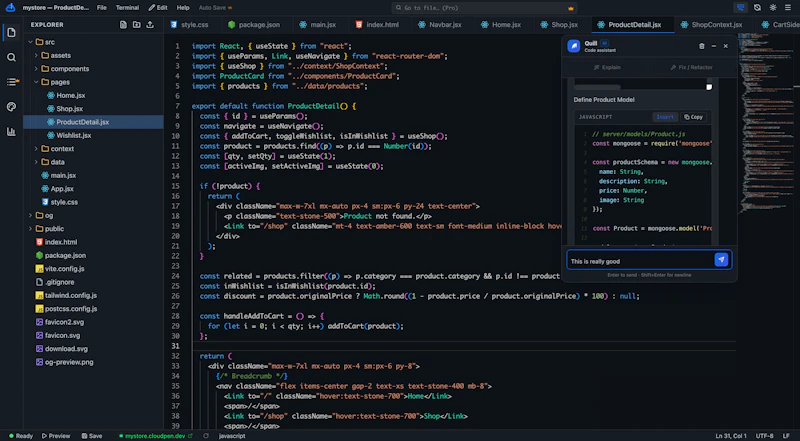Open Shop.jsx in the file tree
This screenshot has height=441, width=800.
pos(69,109)
